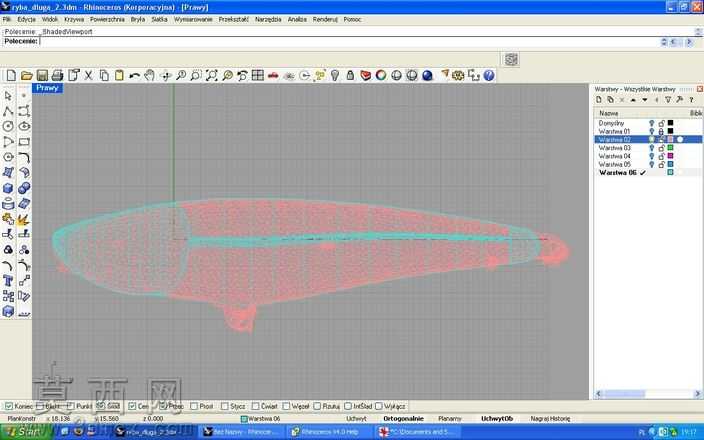Click the Paste clipboard icon

pos(119,75)
